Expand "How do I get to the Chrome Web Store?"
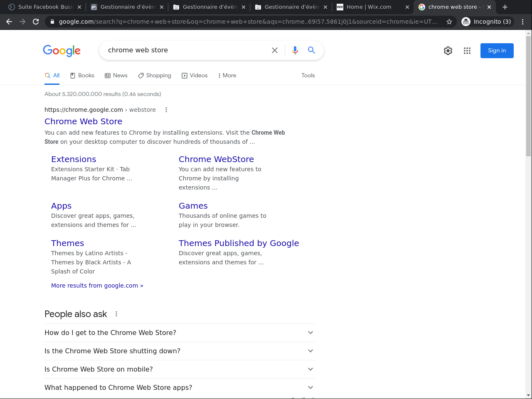This screenshot has height=399, width=532. point(310,332)
